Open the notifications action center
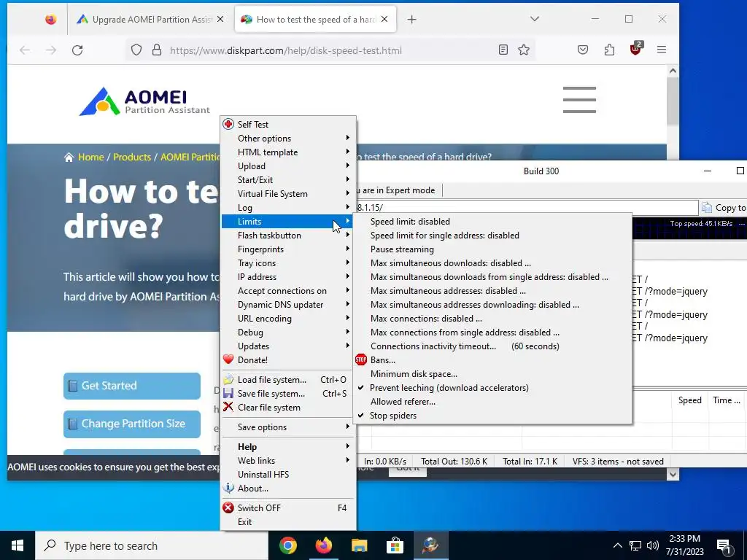The width and height of the screenshot is (747, 560). click(724, 545)
